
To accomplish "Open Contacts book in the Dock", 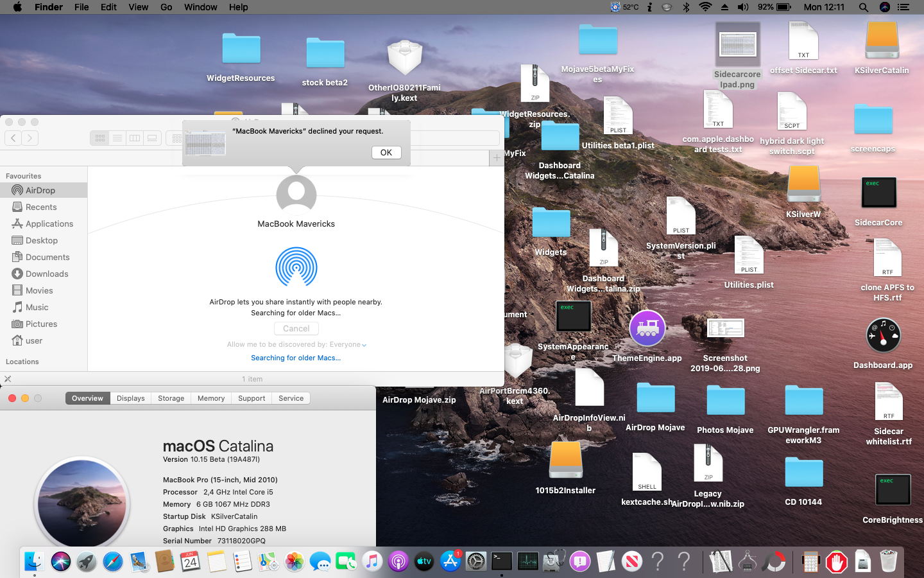I will point(165,561).
